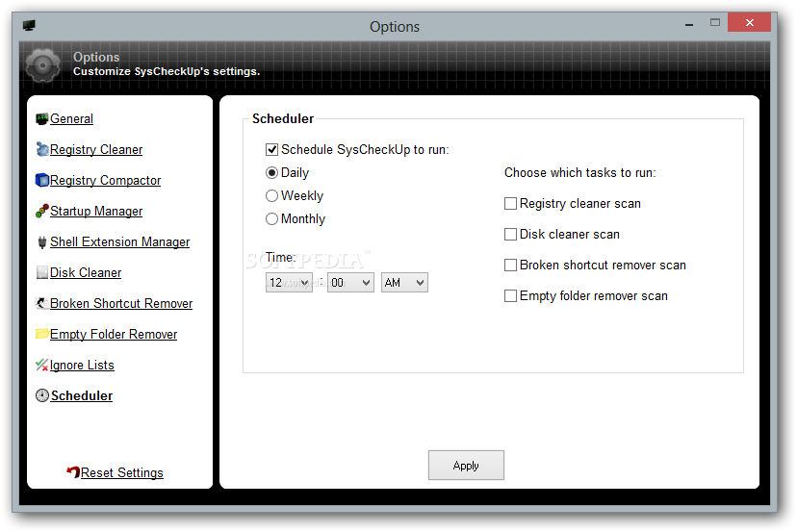Uncheck Schedule SysCheckUp to run
Screen dimensions: 797x532
pos(272,149)
